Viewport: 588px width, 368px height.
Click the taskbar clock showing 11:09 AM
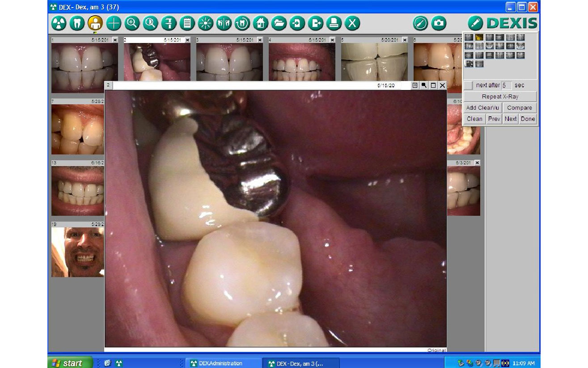tap(525, 363)
